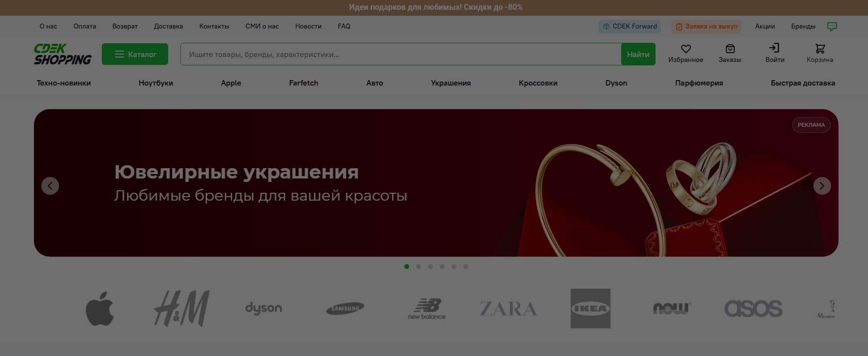Open CDEK Forward link
The width and height of the screenshot is (868, 356).
click(x=629, y=27)
